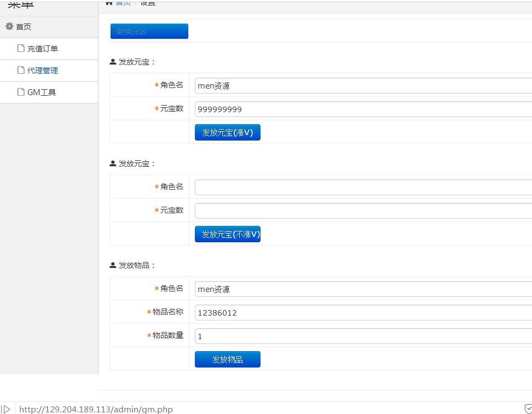Focus the 元宝数 field containing 999999999
Viewport: 532px width, 414px height.
click(362, 109)
